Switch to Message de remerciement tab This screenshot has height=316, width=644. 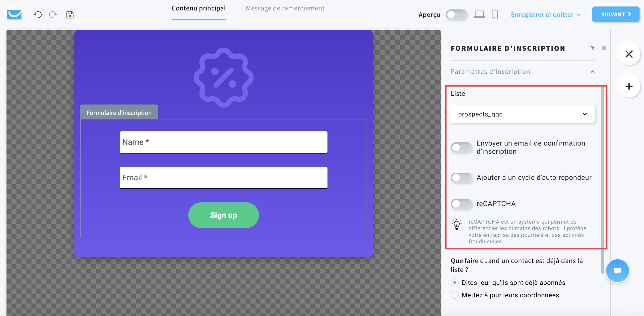pyautogui.click(x=285, y=8)
